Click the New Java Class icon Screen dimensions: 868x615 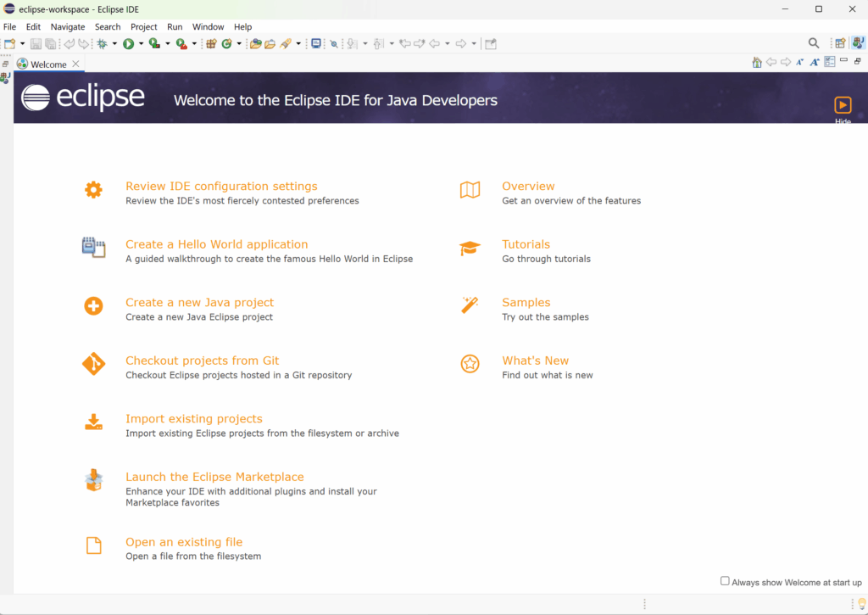point(227,44)
